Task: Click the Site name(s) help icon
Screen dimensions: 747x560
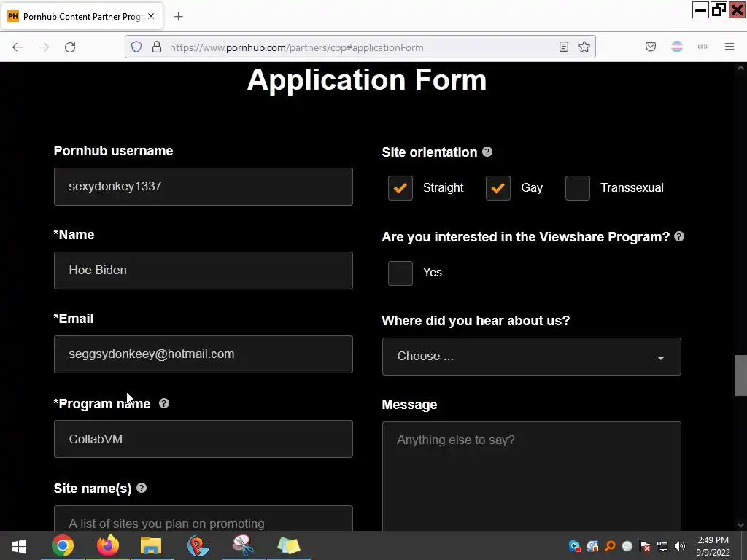Action: coord(142,488)
